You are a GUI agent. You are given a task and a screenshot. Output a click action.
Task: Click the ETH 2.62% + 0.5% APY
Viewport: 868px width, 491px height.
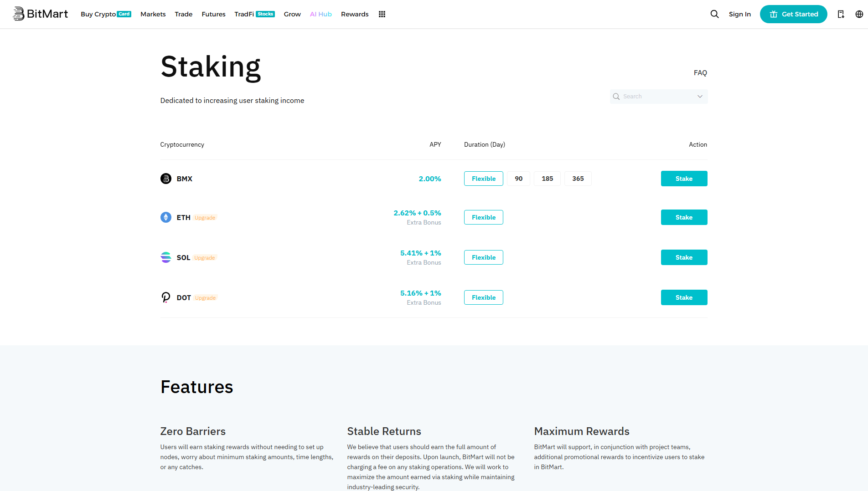[x=417, y=213]
